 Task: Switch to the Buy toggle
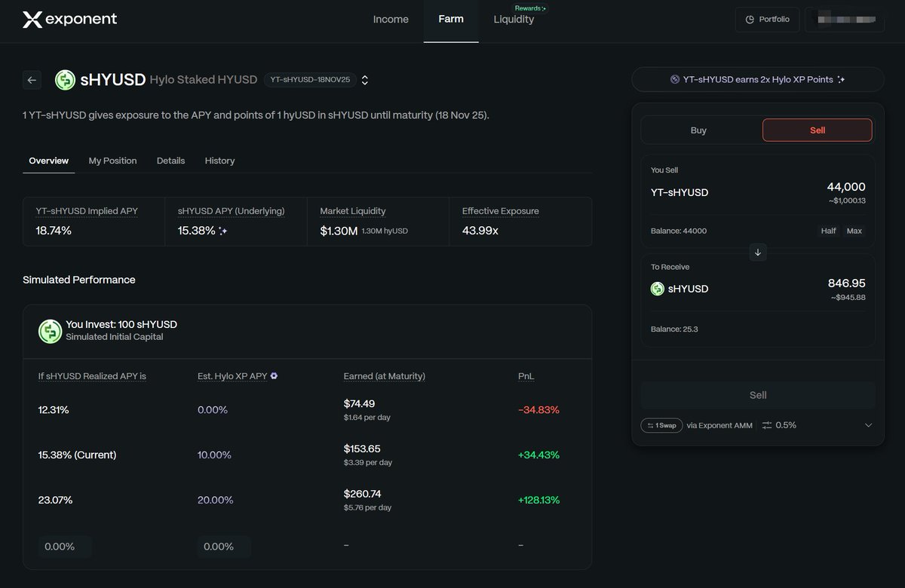pyautogui.click(x=698, y=130)
